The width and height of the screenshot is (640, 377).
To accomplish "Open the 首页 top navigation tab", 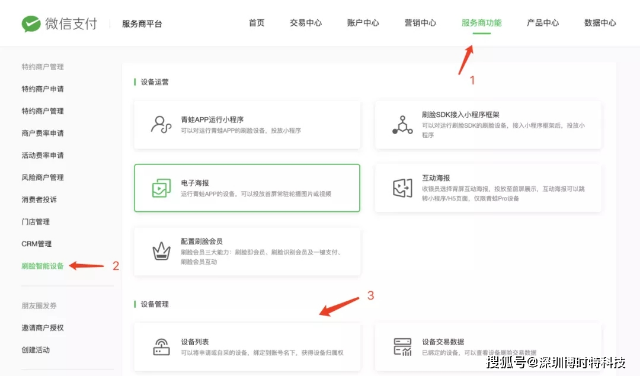I will [x=257, y=23].
